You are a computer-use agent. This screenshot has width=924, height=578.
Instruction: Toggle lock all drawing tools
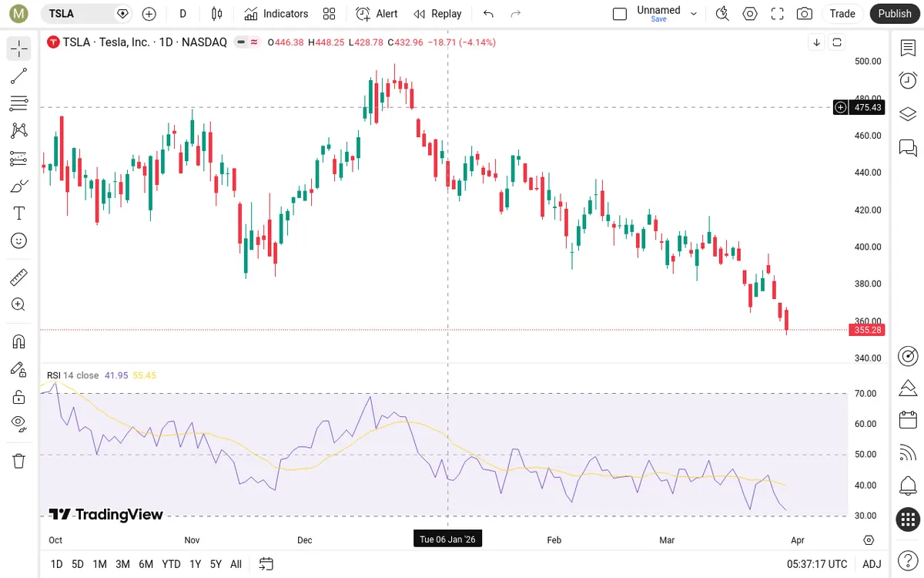click(x=19, y=397)
